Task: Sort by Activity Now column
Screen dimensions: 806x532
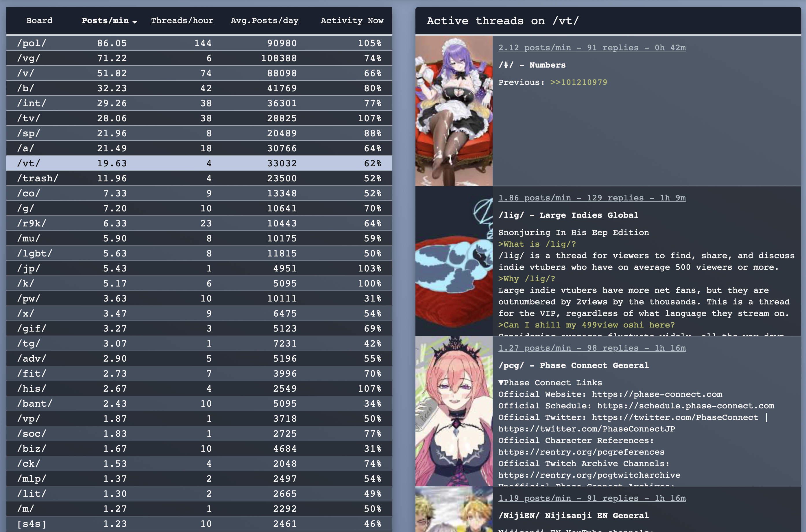Action: click(352, 21)
